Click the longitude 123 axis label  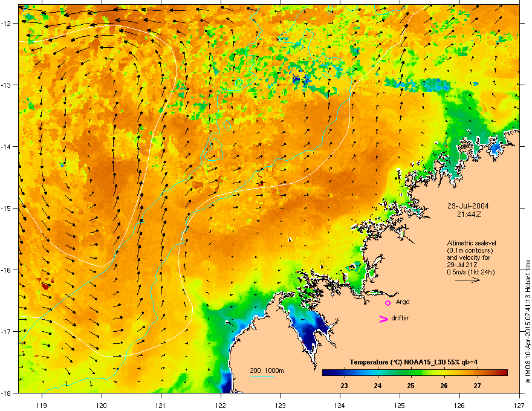coord(281,405)
